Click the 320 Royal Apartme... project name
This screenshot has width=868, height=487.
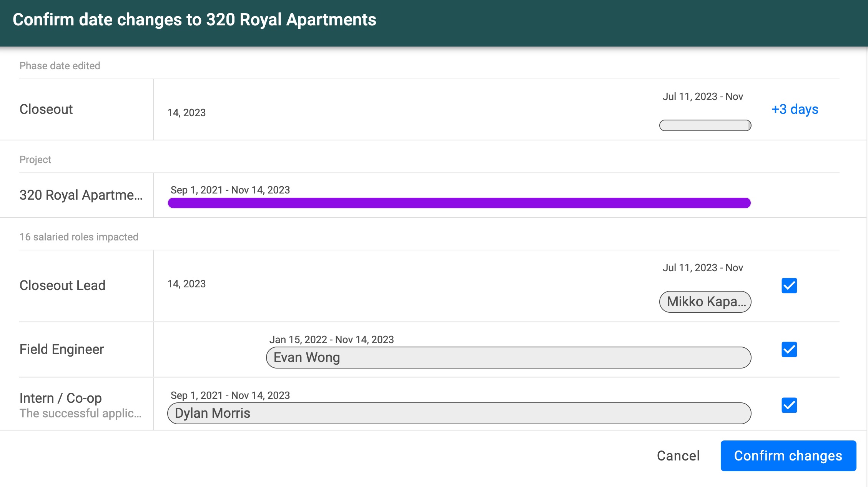click(x=81, y=195)
